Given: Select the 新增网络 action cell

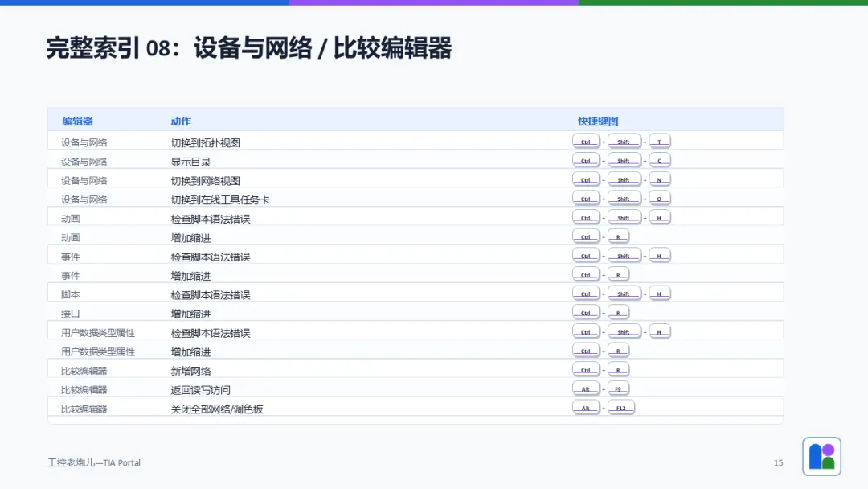Looking at the screenshot, I should point(191,371).
